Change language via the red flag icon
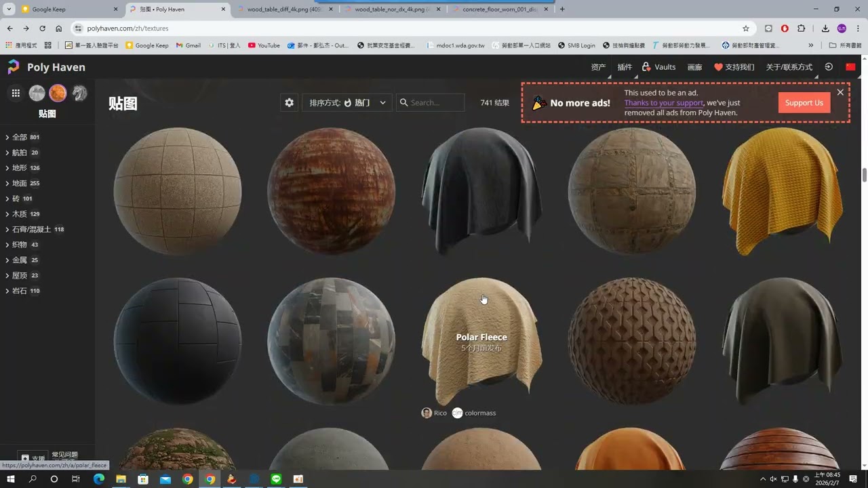This screenshot has width=868, height=488. coord(850,67)
